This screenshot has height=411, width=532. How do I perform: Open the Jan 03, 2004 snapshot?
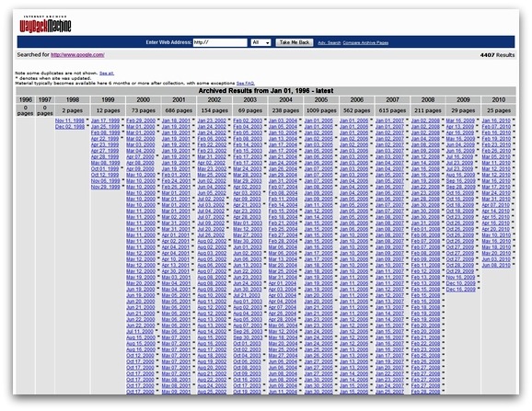point(283,120)
